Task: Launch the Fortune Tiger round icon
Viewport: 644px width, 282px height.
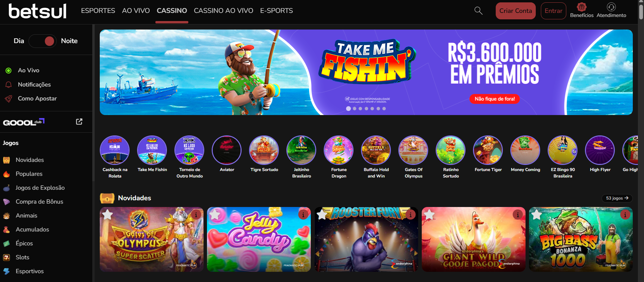Action: (x=488, y=150)
